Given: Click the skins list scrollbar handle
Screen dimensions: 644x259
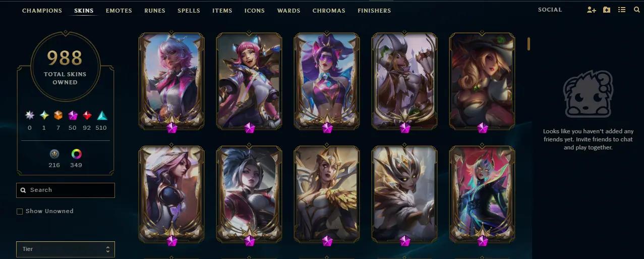Looking at the screenshot, I should point(529,44).
